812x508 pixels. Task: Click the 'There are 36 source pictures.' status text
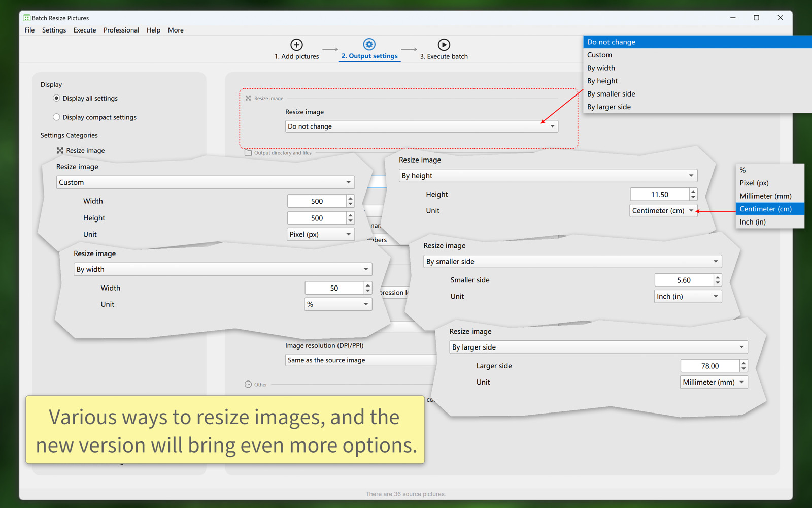tap(405, 494)
